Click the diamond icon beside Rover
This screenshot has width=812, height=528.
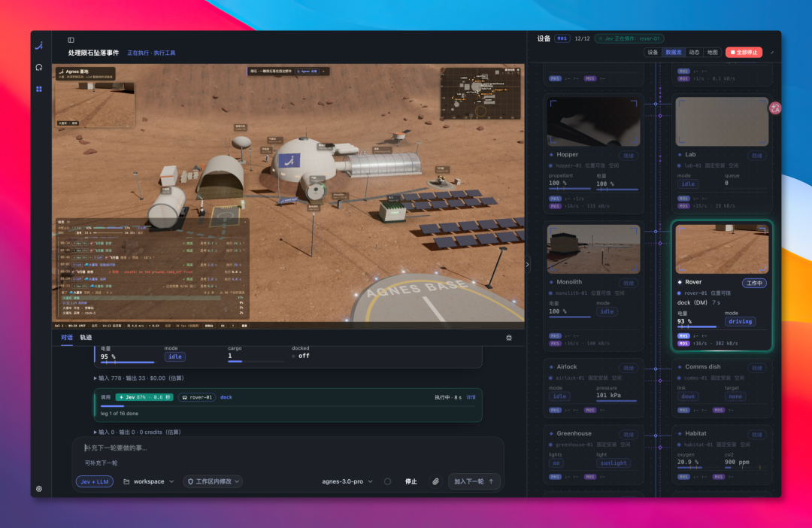(x=680, y=282)
